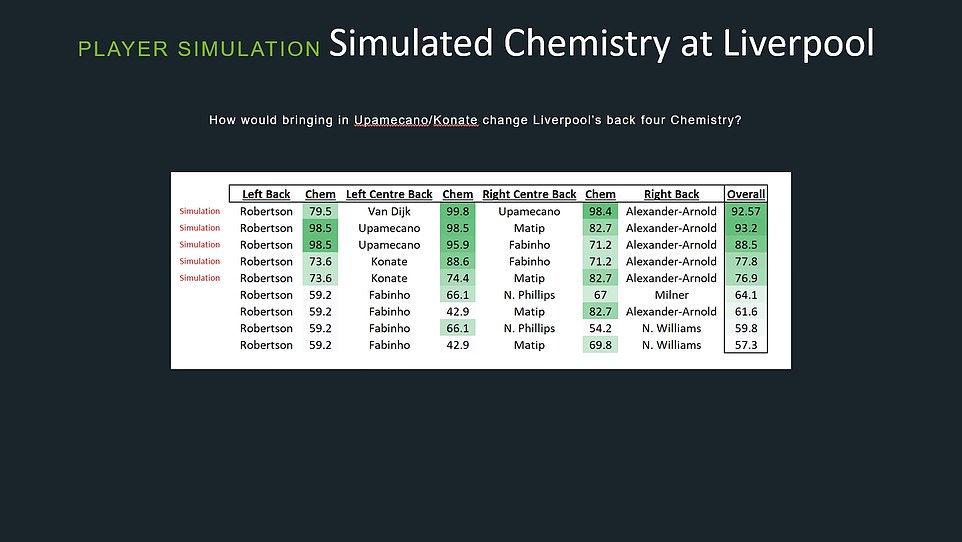Click the 95.9 chemistry value
The width and height of the screenshot is (962, 542).
(458, 244)
